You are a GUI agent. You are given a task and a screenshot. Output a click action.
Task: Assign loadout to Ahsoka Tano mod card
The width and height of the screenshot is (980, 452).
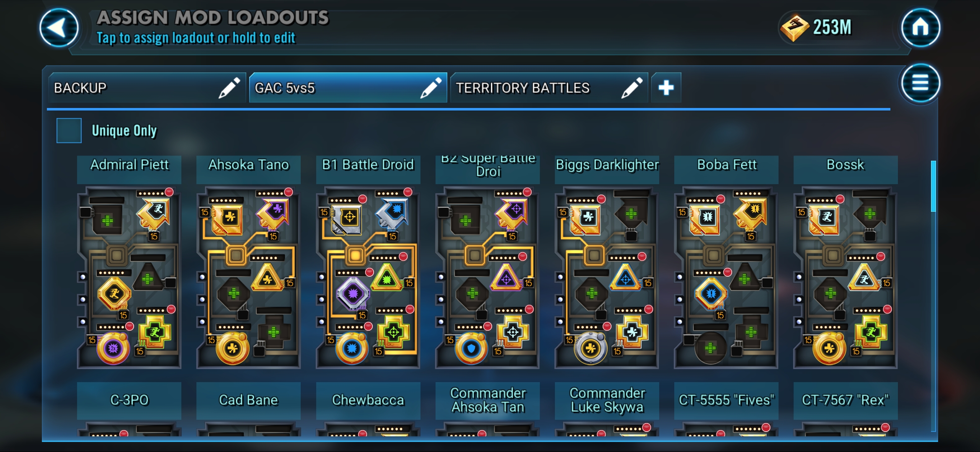pyautogui.click(x=248, y=277)
